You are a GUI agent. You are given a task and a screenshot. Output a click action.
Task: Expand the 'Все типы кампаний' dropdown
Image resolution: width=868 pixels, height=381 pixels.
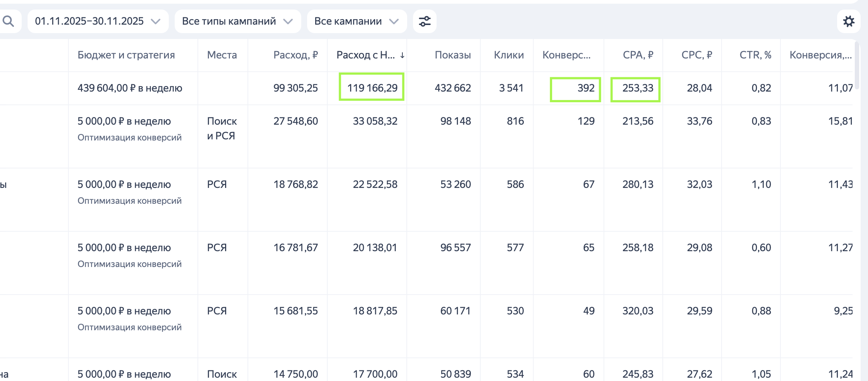pyautogui.click(x=238, y=21)
